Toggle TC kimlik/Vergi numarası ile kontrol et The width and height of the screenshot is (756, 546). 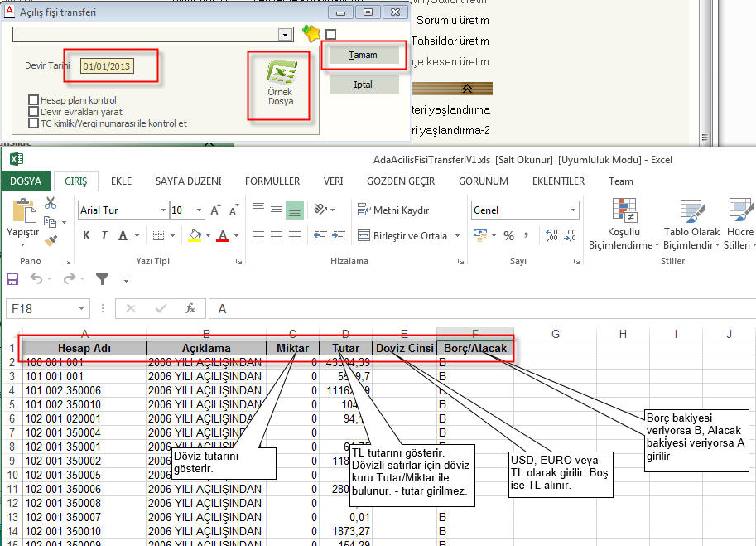(34, 123)
